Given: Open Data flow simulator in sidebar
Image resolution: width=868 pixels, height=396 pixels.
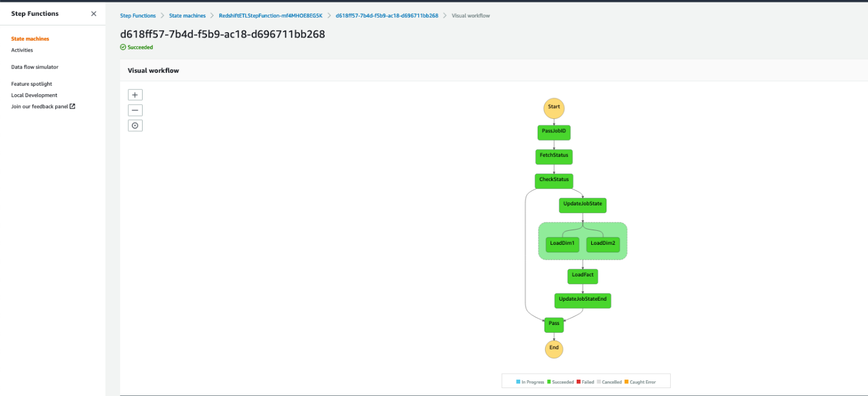Looking at the screenshot, I should (x=35, y=67).
